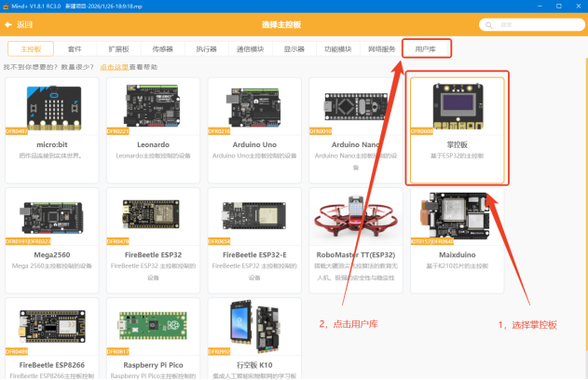Click the 掌控板 title text
The height and width of the screenshot is (380, 588).
(x=458, y=144)
